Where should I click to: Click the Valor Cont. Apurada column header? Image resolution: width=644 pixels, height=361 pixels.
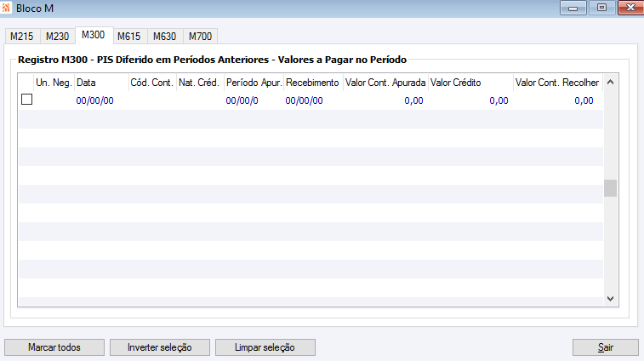[385, 83]
